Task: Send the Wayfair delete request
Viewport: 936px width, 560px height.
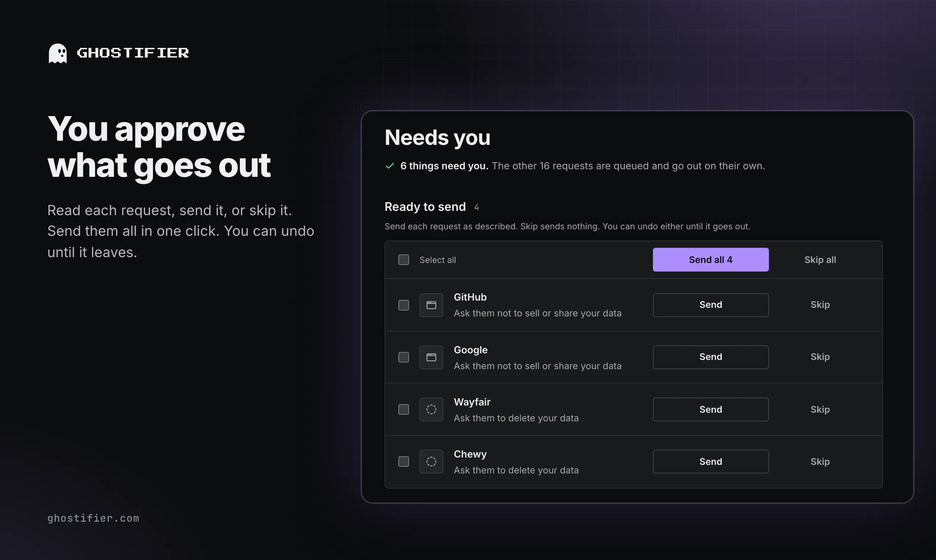Action: click(x=711, y=409)
